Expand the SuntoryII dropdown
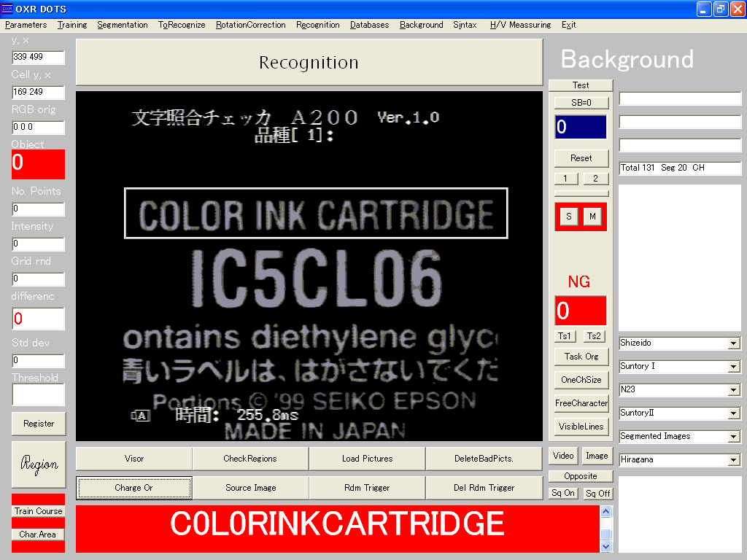 [x=734, y=413]
